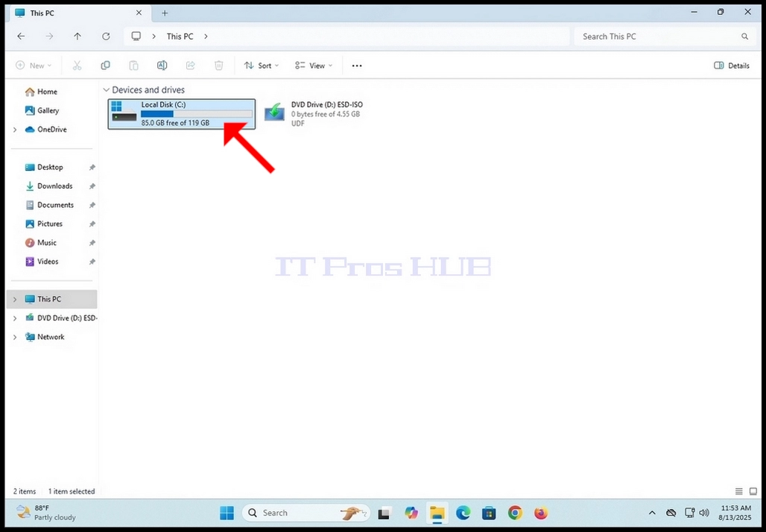Image resolution: width=766 pixels, height=532 pixels.
Task: Refresh the This PC view
Action: tap(106, 37)
